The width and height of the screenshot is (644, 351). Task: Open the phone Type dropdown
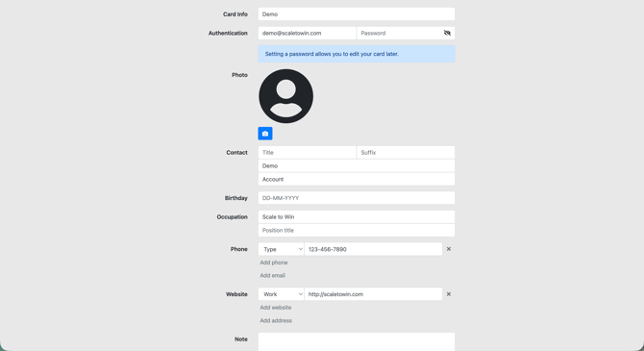coord(281,249)
